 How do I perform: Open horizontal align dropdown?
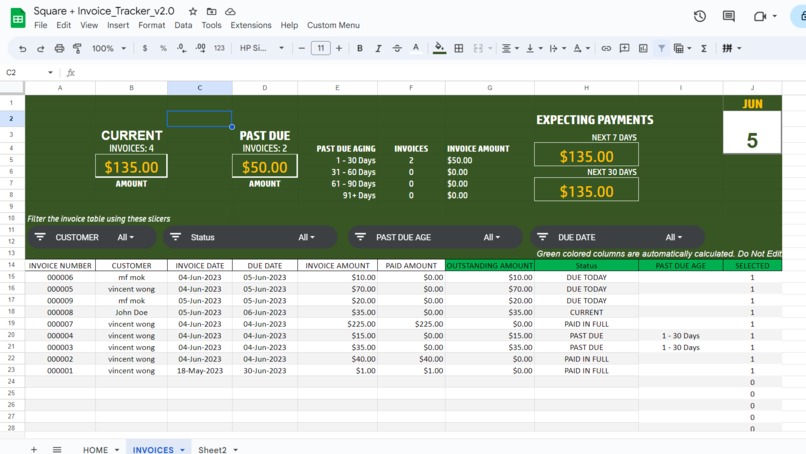pyautogui.click(x=509, y=48)
